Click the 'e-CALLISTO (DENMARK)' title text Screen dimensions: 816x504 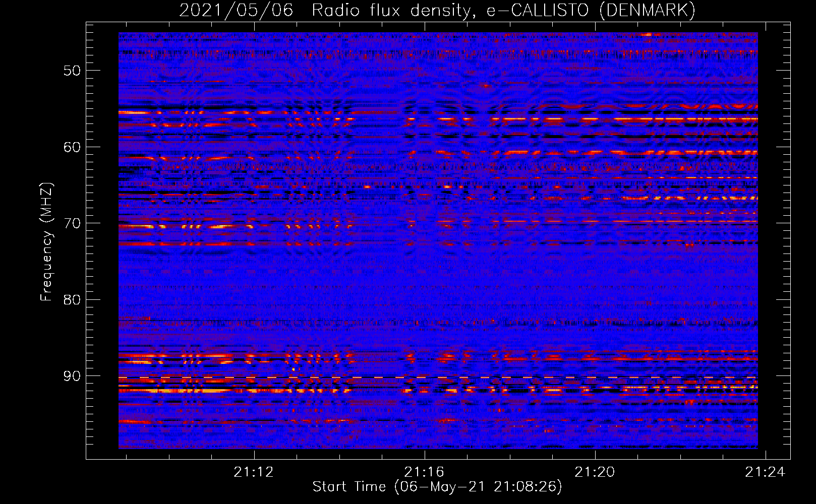pos(591,11)
